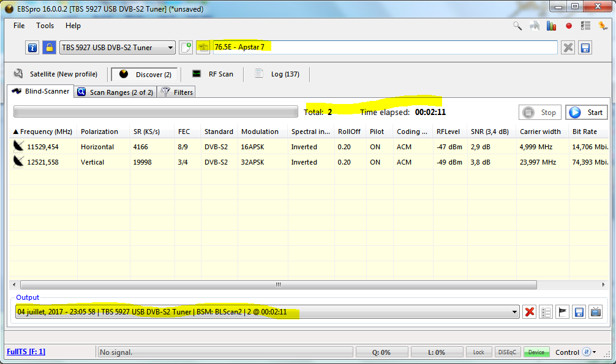Click the blue info icon beside tuner selector
The width and height of the screenshot is (616, 364).
(x=32, y=48)
